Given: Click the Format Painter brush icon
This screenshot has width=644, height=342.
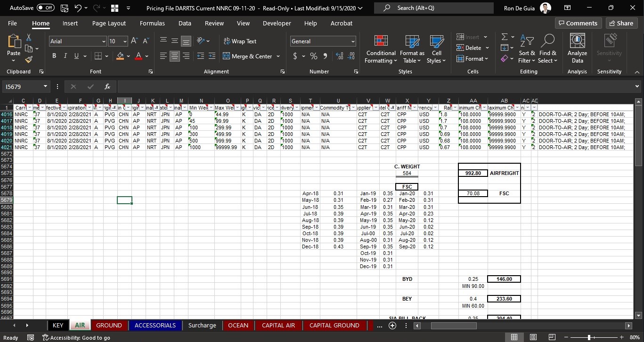Looking at the screenshot, I should [x=29, y=60].
